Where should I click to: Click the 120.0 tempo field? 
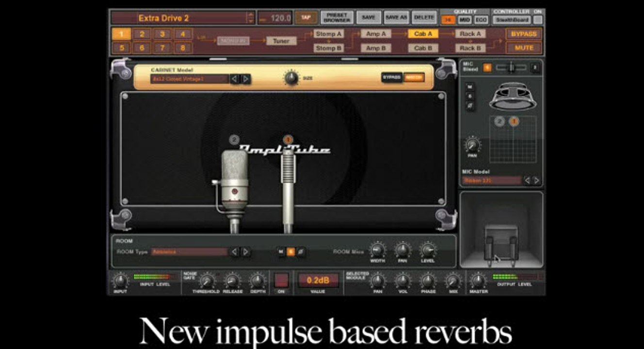pyautogui.click(x=275, y=18)
